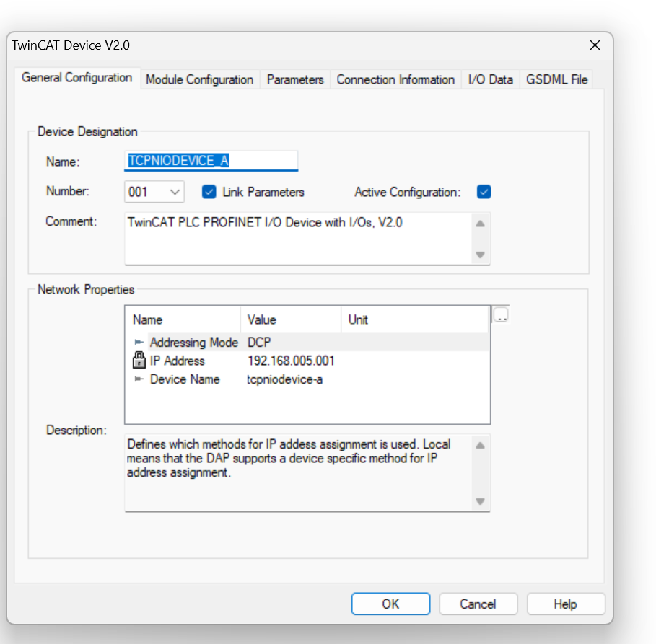Click the ellipsis button beside Network Properties list
The width and height of the screenshot is (656, 644).
coord(501,315)
